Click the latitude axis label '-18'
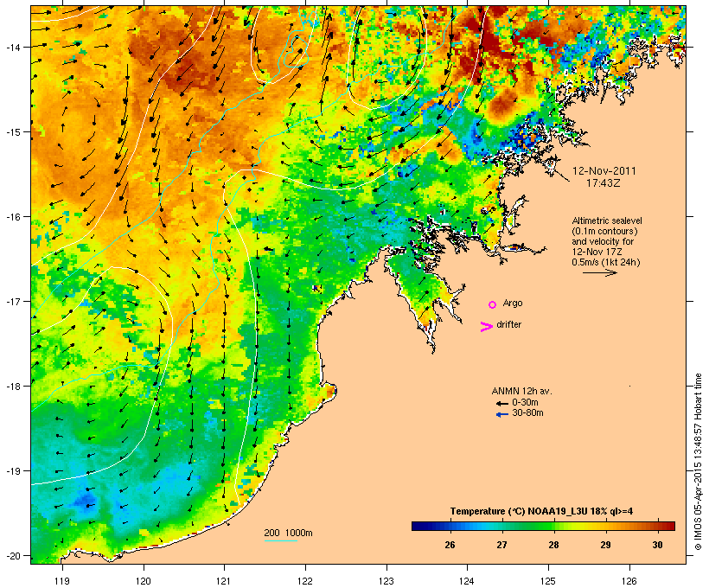Image resolution: width=709 pixels, height=588 pixels. point(13,387)
